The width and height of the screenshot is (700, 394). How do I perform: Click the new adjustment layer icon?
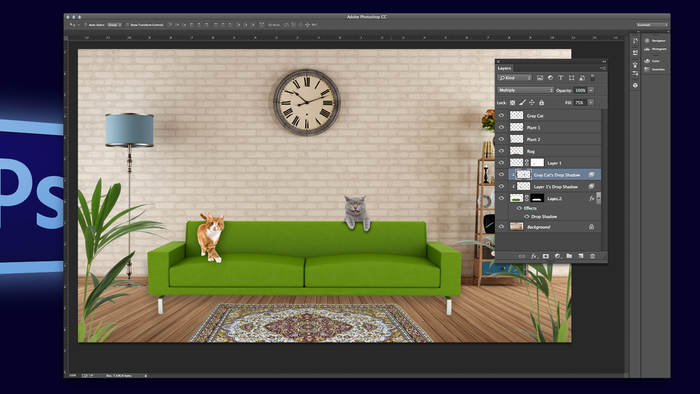click(557, 256)
